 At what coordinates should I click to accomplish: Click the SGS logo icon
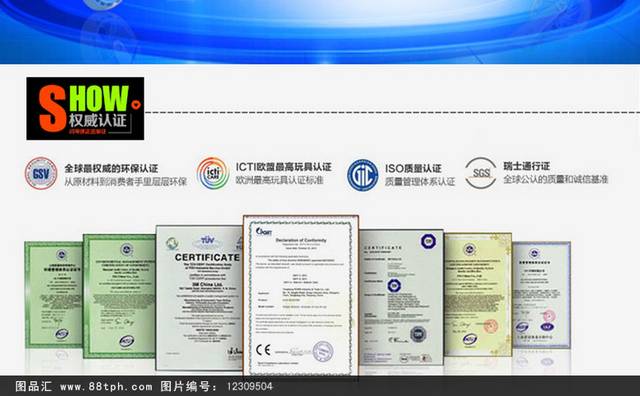click(480, 173)
